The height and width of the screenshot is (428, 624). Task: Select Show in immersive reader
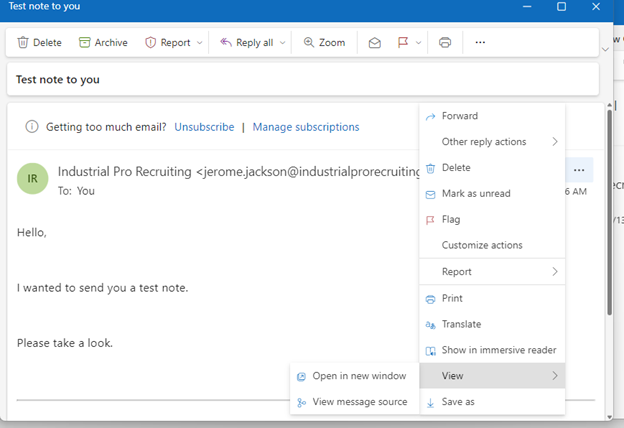click(492, 350)
